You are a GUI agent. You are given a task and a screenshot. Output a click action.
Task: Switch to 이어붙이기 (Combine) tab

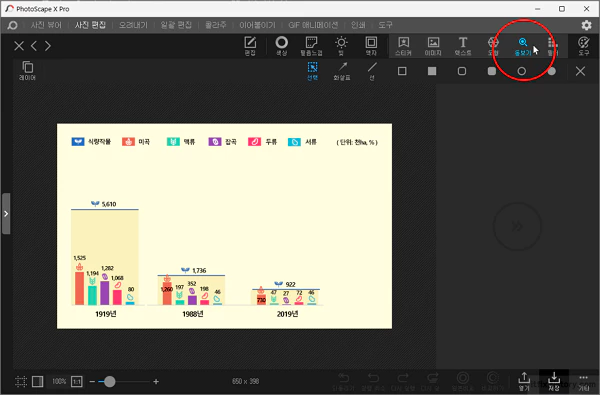click(x=257, y=25)
